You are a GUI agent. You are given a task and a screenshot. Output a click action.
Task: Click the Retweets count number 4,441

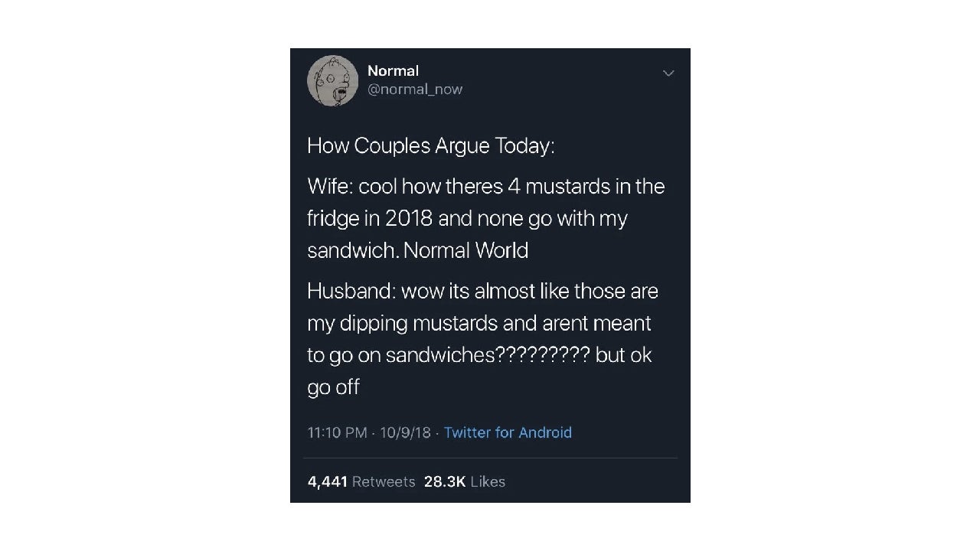pyautogui.click(x=327, y=481)
